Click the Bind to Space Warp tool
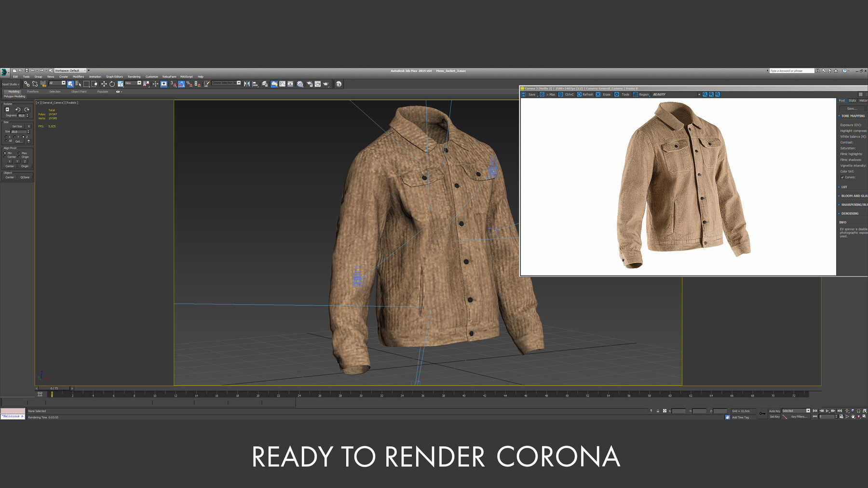The width and height of the screenshot is (868, 488). pos(43,84)
